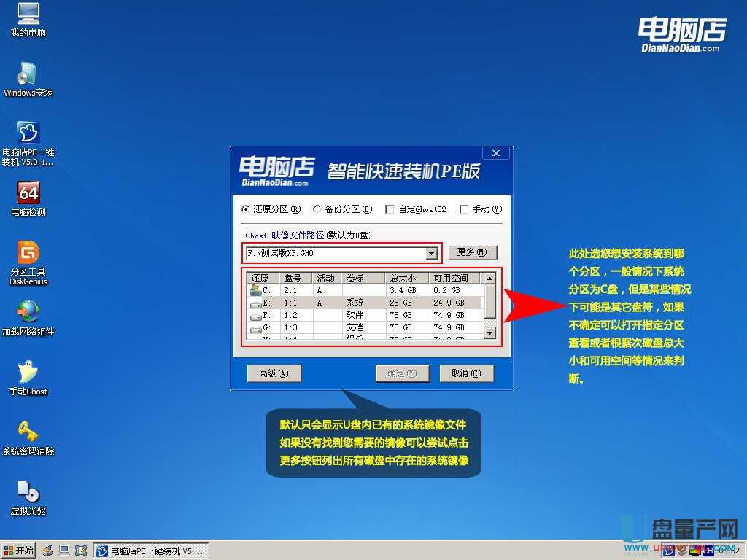Select the 系统 partition row label
747x560 pixels.
(x=355, y=303)
